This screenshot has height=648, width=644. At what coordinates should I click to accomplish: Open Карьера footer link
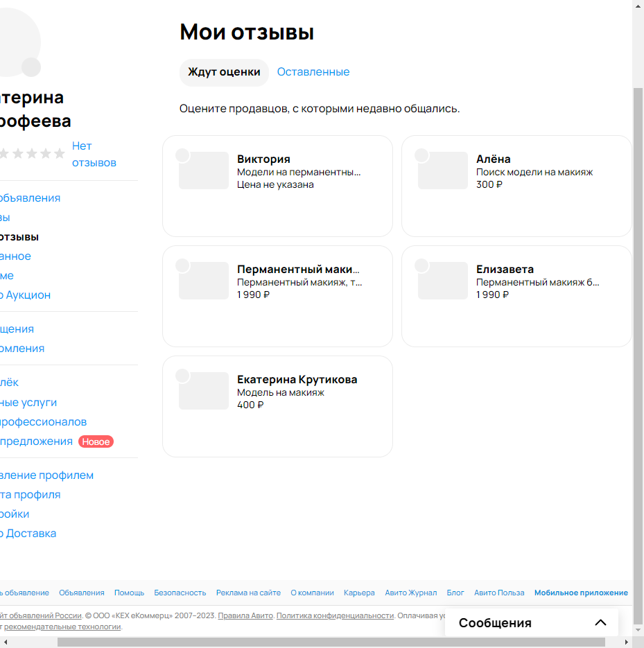[x=359, y=593]
